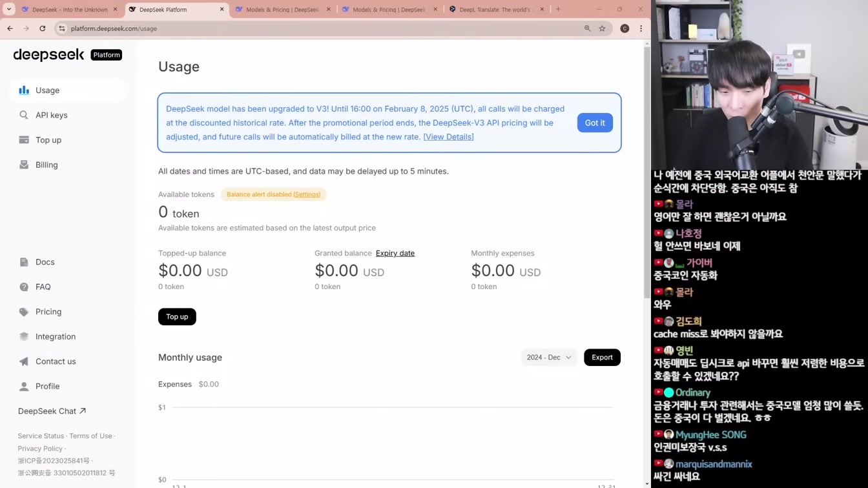
Task: Open the Usage sidebar item
Action: coord(68,90)
